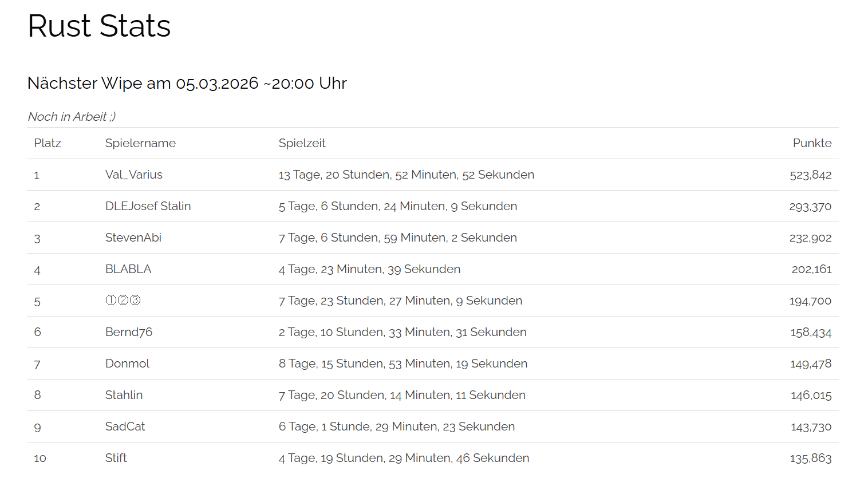Click the Spielername column header
Screen dimensions: 868x486
(140, 143)
